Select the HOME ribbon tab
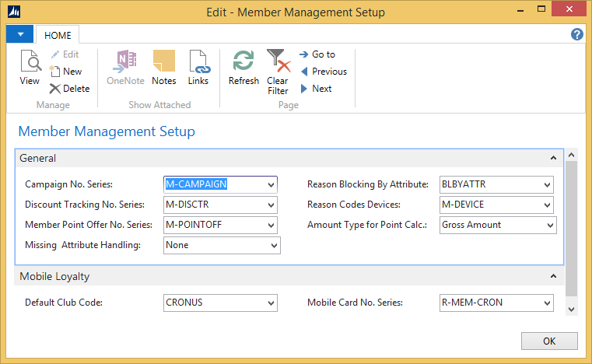This screenshot has height=364, width=592. coord(58,35)
